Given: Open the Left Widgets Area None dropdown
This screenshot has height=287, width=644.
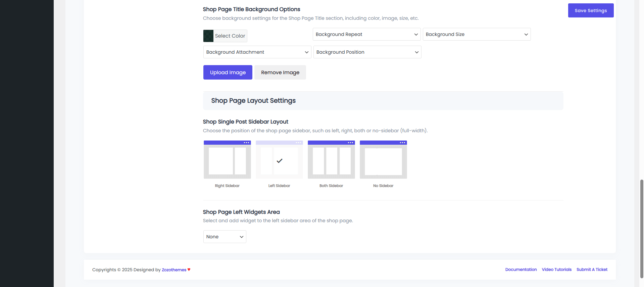Looking at the screenshot, I should pos(225,237).
